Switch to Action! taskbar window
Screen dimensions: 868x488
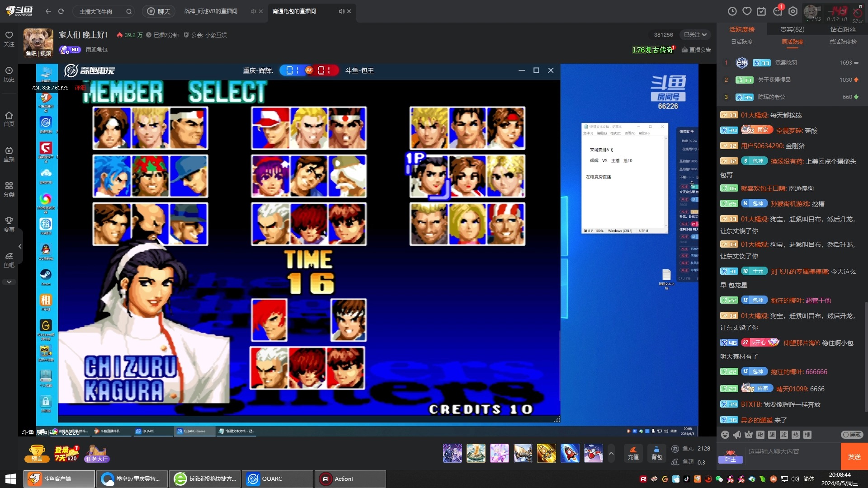point(350,479)
